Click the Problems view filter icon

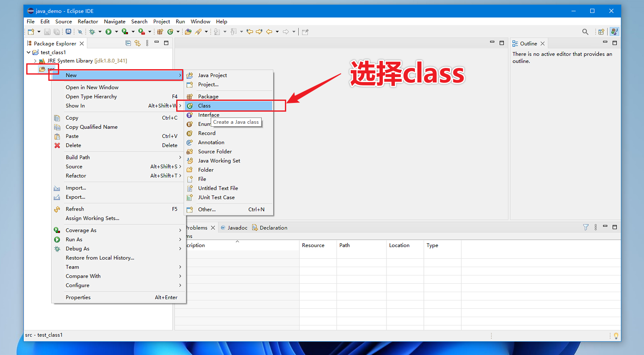tap(586, 227)
